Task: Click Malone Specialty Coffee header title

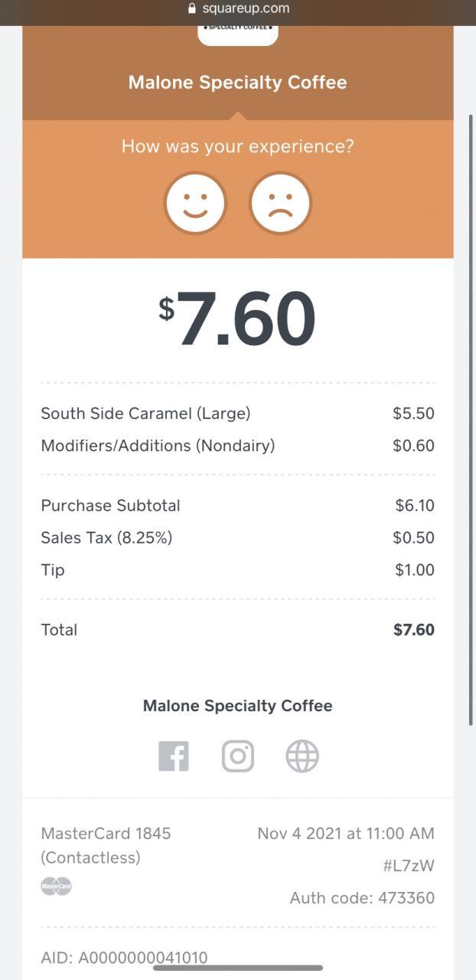Action: tap(238, 83)
